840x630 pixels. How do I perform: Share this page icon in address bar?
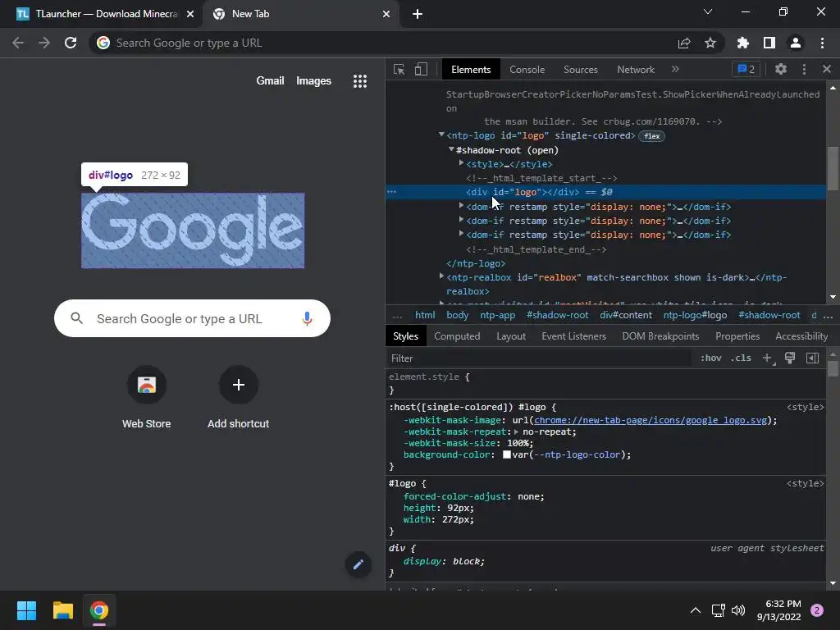(684, 43)
